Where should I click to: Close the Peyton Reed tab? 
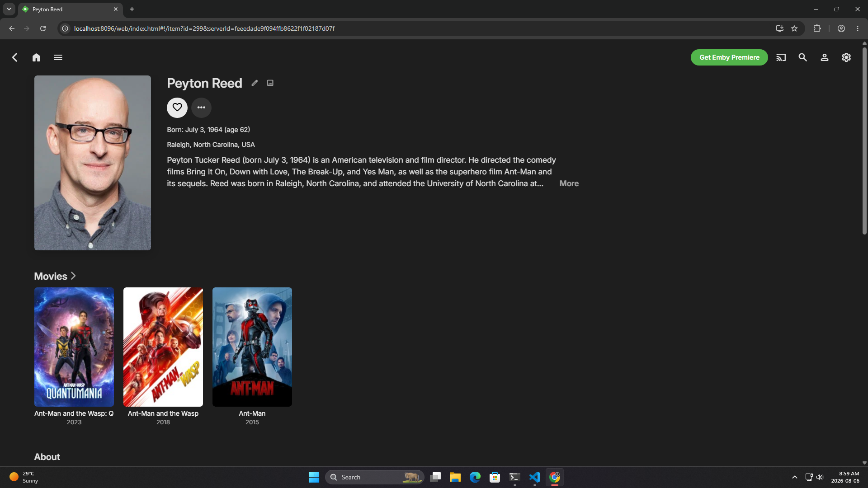point(116,9)
